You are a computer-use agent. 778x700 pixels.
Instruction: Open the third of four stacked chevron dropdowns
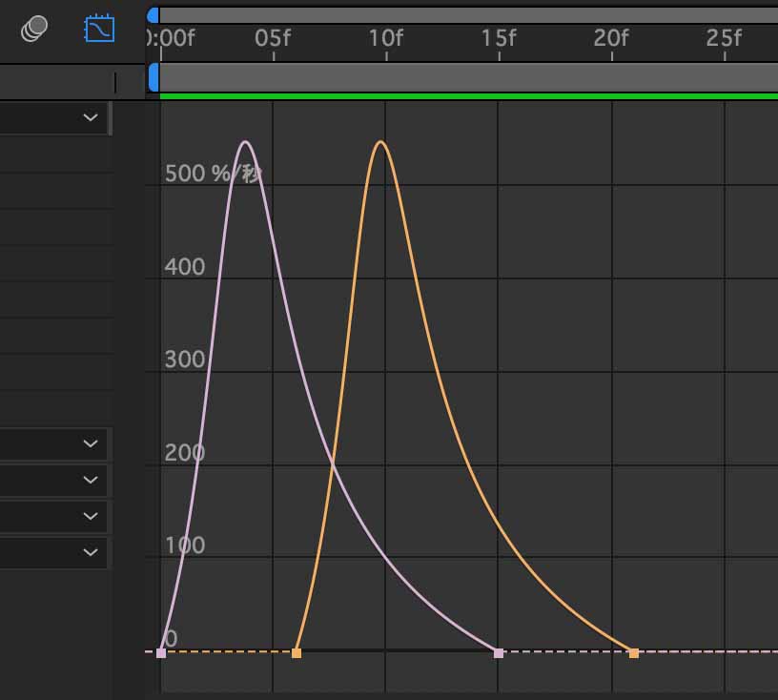pyautogui.click(x=91, y=516)
